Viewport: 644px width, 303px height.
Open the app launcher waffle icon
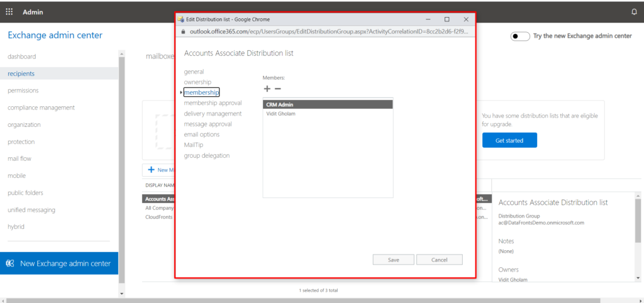tap(9, 12)
